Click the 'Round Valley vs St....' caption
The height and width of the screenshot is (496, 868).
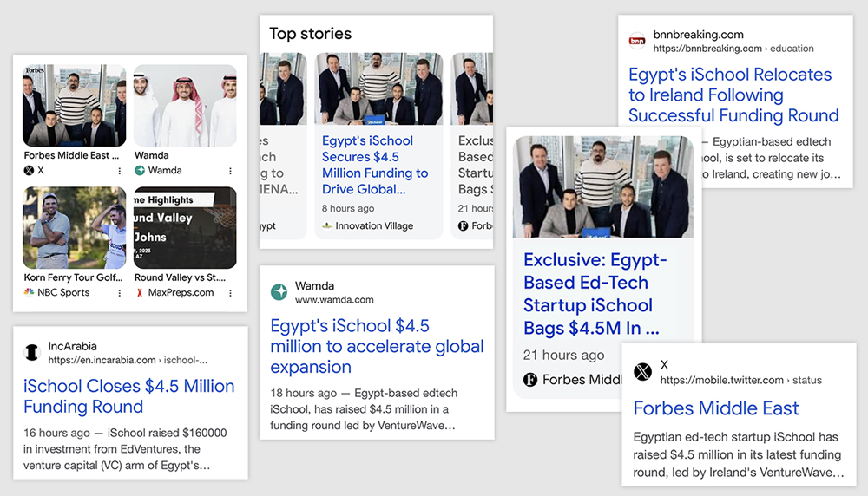(180, 277)
